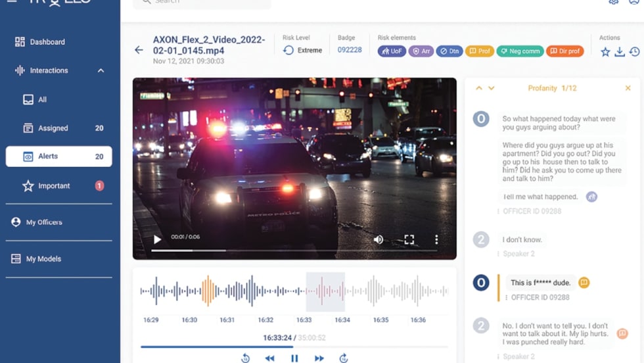Screen dimensions: 644x363
Task: Star this interaction in Actions
Action: [x=605, y=52]
